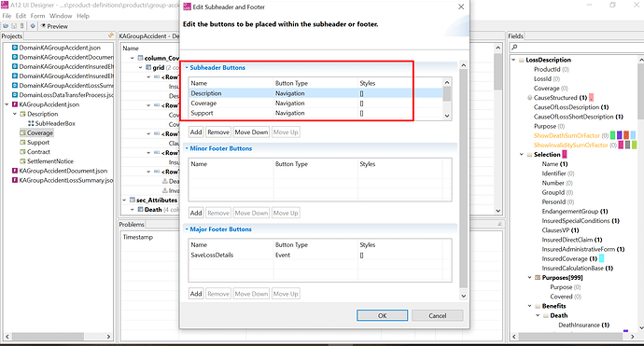Switch to the Projects tab
The image size is (644, 346).
(x=11, y=36)
